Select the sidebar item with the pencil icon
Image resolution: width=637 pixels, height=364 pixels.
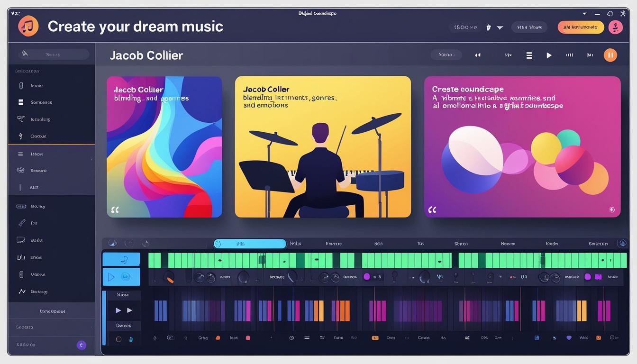coord(51,223)
